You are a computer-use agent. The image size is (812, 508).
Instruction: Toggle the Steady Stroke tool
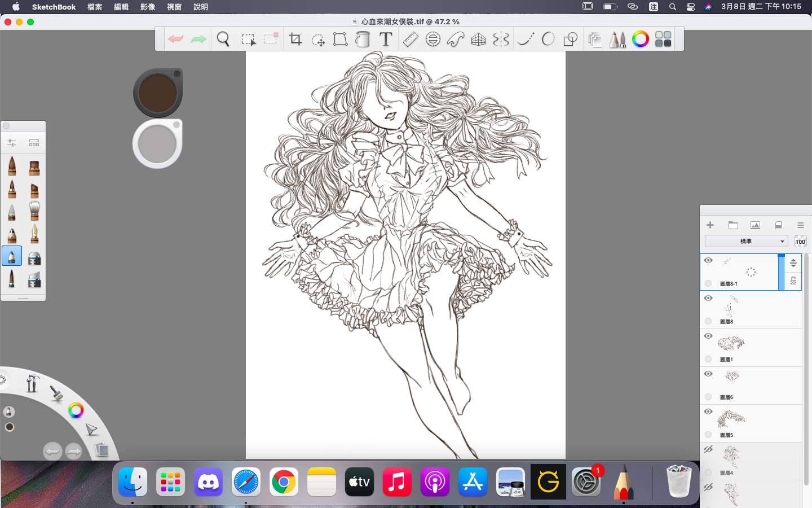526,39
